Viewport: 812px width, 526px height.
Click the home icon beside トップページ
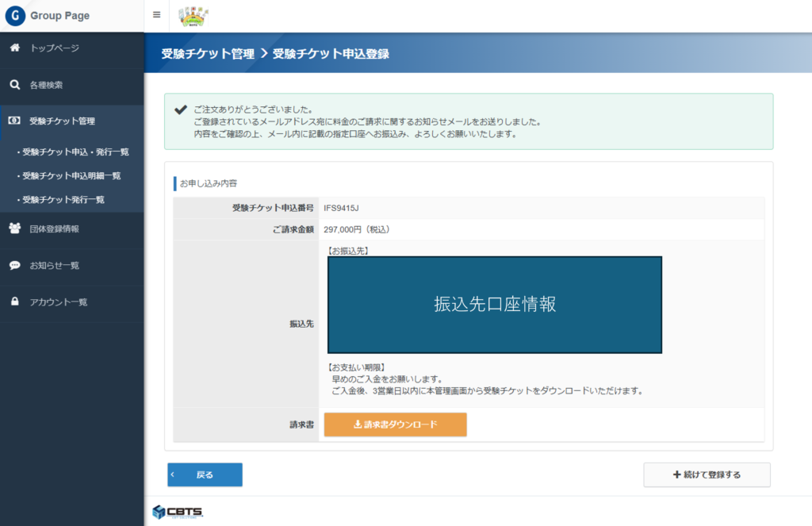point(14,48)
